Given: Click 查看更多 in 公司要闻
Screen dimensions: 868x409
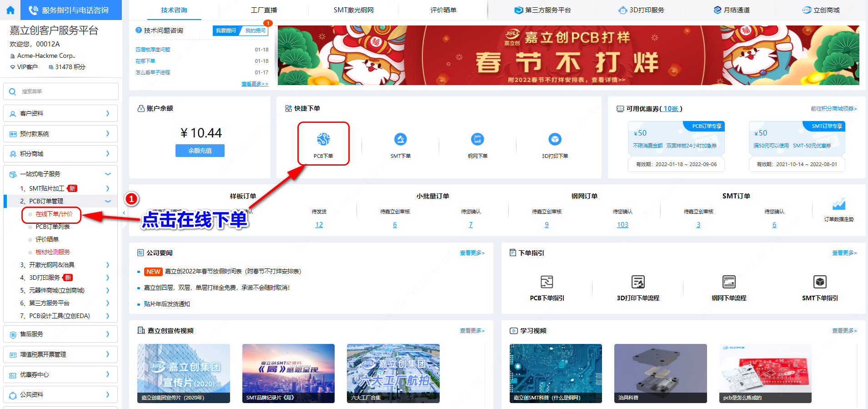Looking at the screenshot, I should pos(472,253).
